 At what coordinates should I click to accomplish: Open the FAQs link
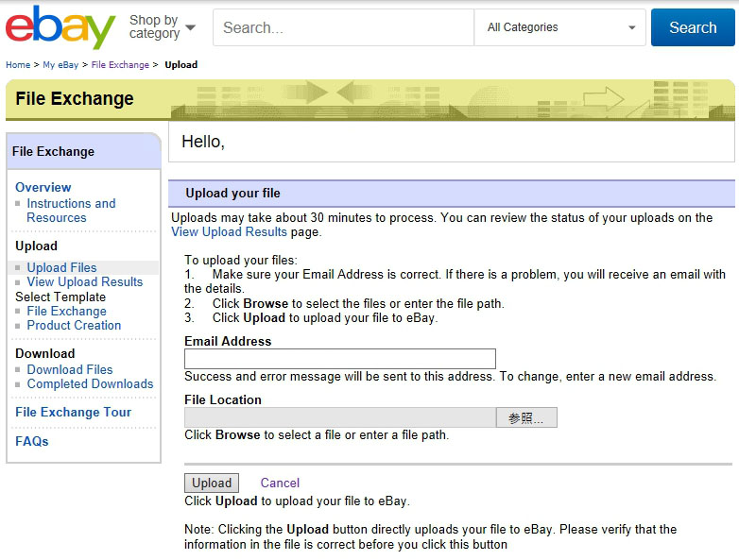[31, 441]
